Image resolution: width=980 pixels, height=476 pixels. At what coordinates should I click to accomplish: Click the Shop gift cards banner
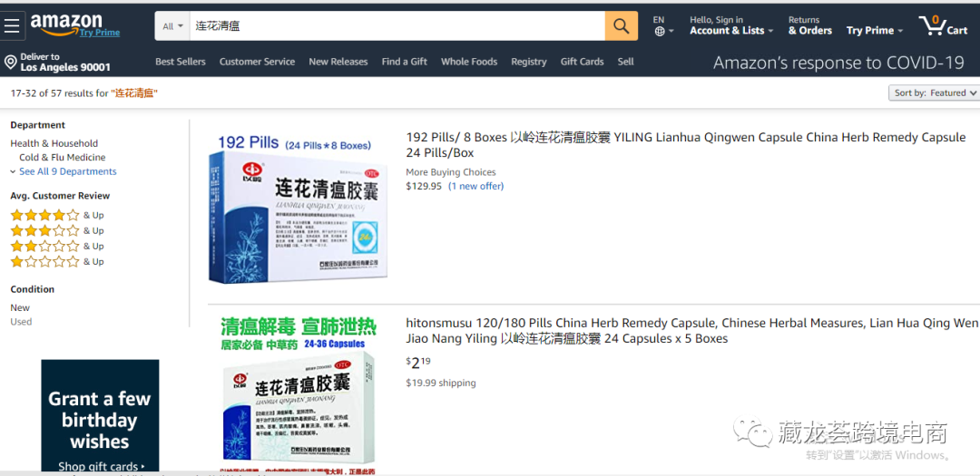[100, 415]
